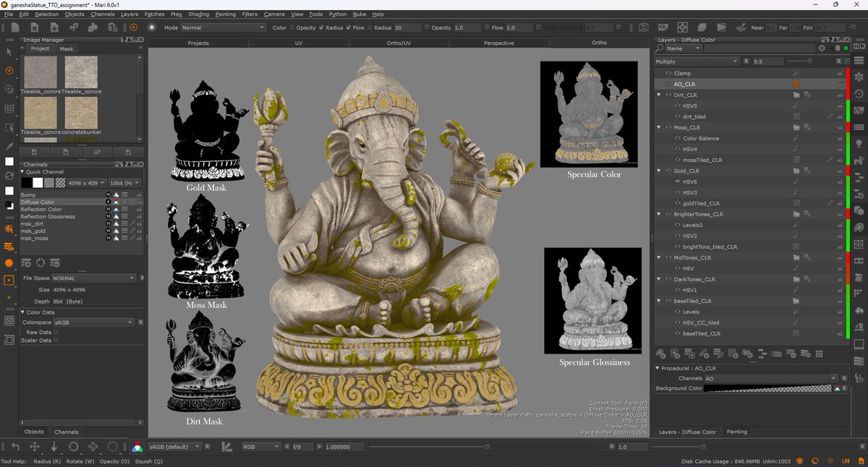Select the Zoom tool in left toolbar

[x=9, y=90]
